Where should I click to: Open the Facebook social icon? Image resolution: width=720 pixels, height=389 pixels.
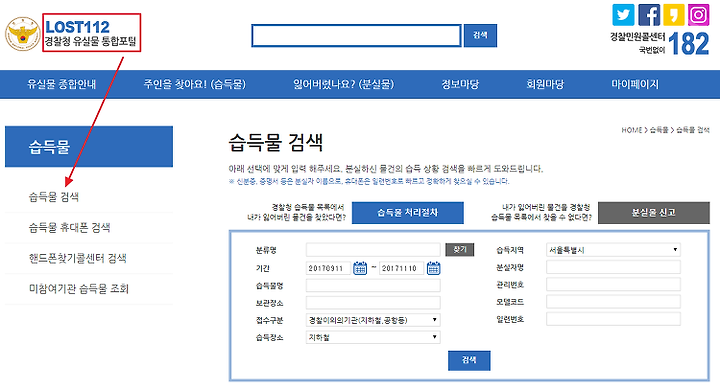tap(649, 15)
